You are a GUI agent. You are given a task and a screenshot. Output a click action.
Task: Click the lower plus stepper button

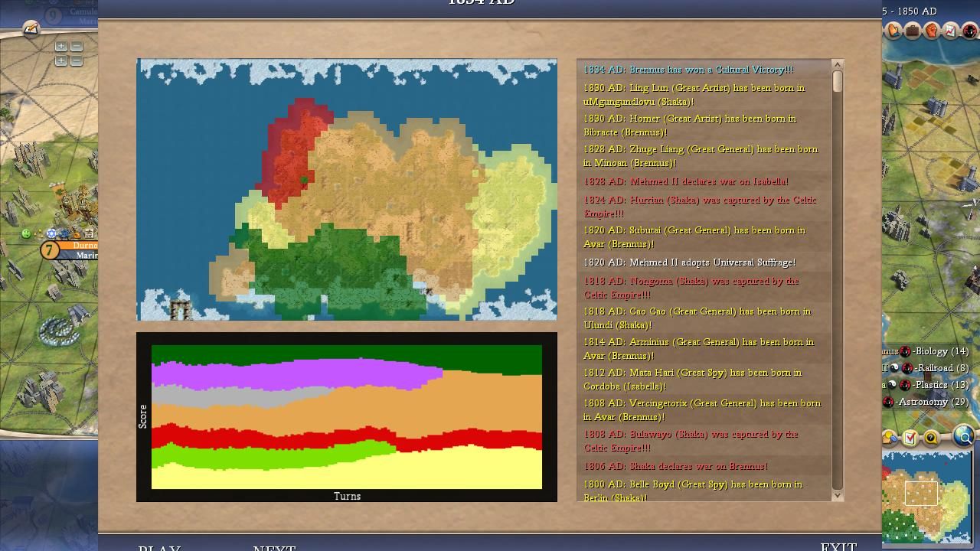[x=61, y=60]
